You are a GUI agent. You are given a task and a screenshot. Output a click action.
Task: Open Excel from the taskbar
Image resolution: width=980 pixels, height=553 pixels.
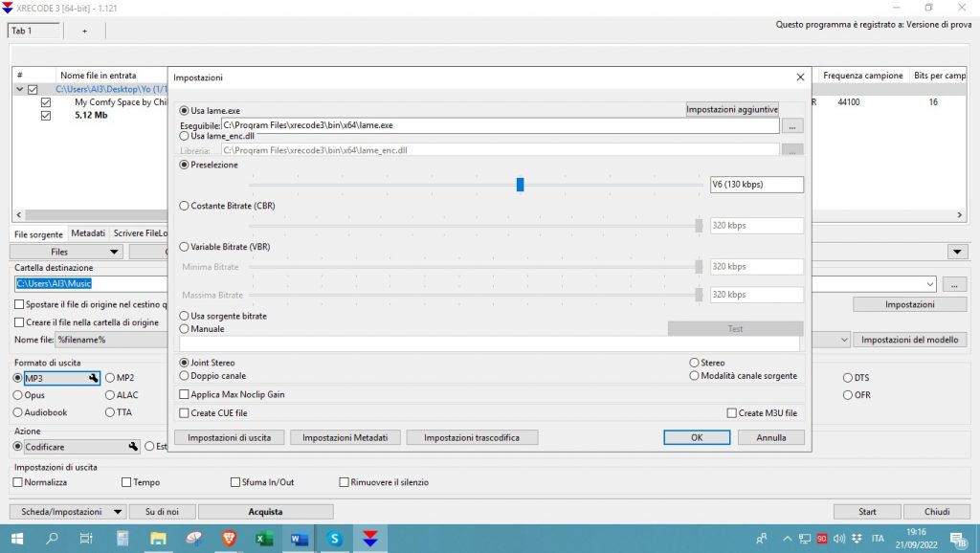(264, 539)
